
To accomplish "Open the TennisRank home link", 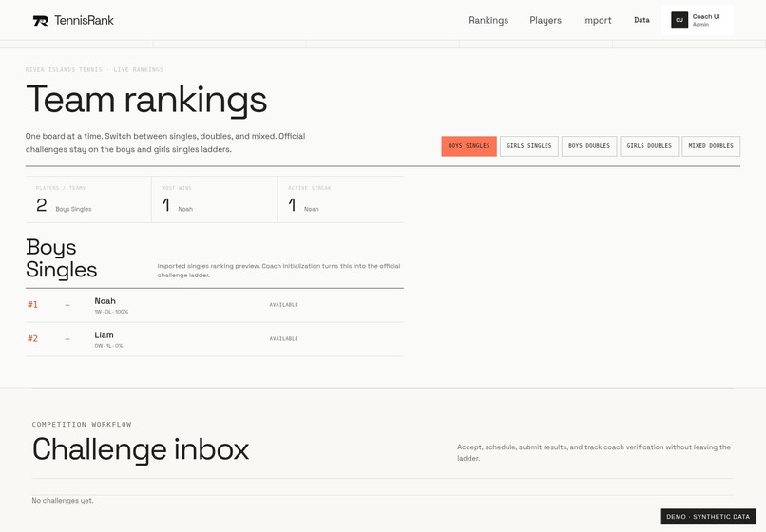I will pos(73,21).
